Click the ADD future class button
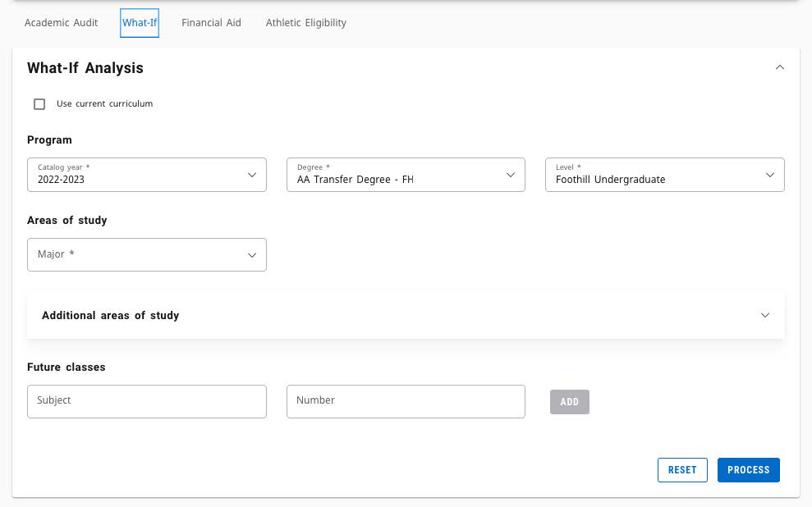Image resolution: width=812 pixels, height=507 pixels. 569,402
